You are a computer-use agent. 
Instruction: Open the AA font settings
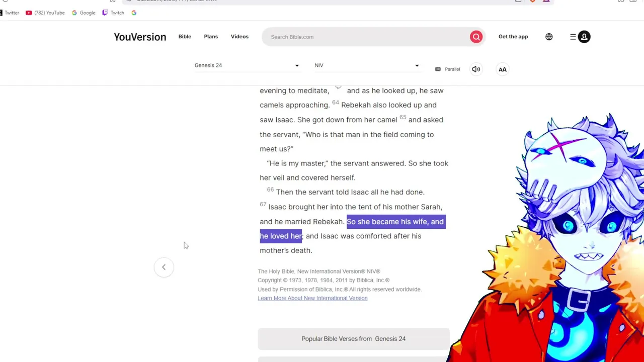click(x=502, y=69)
